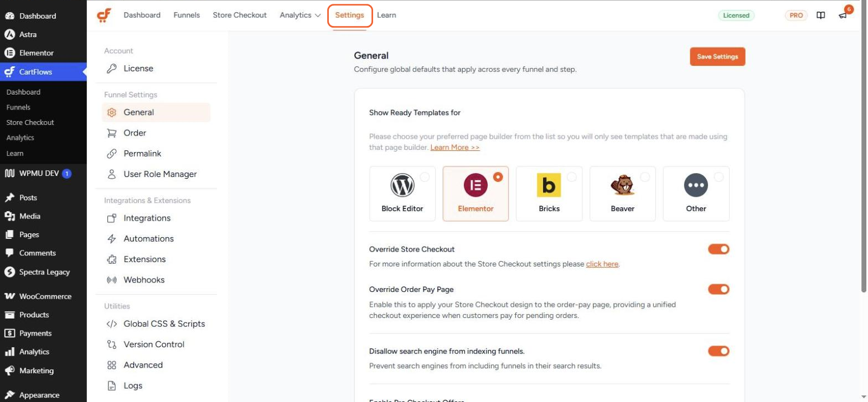Select the Bricks page builder radio

pyautogui.click(x=572, y=177)
